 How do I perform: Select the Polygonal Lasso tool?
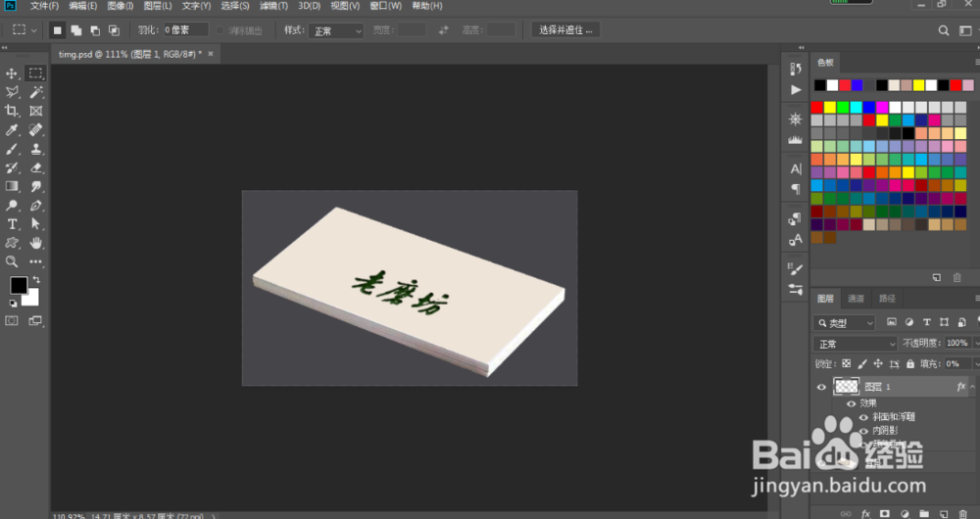(12, 92)
